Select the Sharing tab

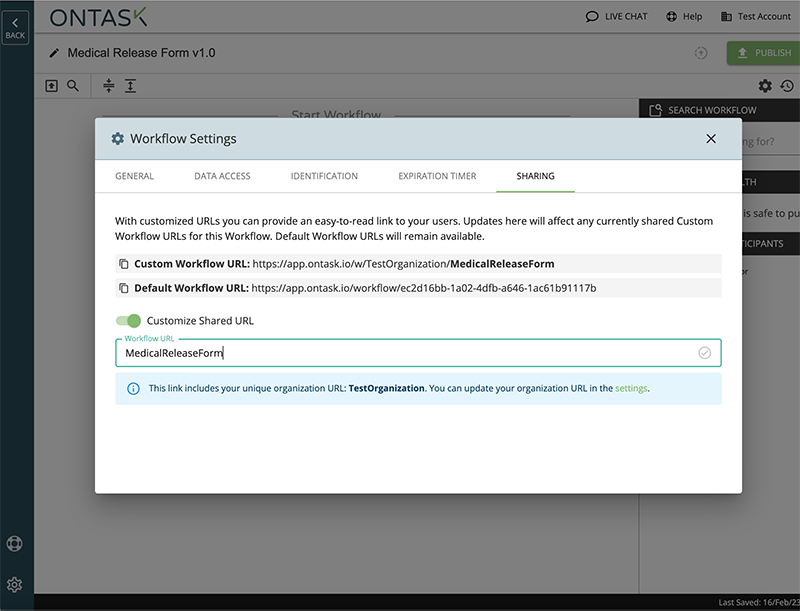coord(535,176)
